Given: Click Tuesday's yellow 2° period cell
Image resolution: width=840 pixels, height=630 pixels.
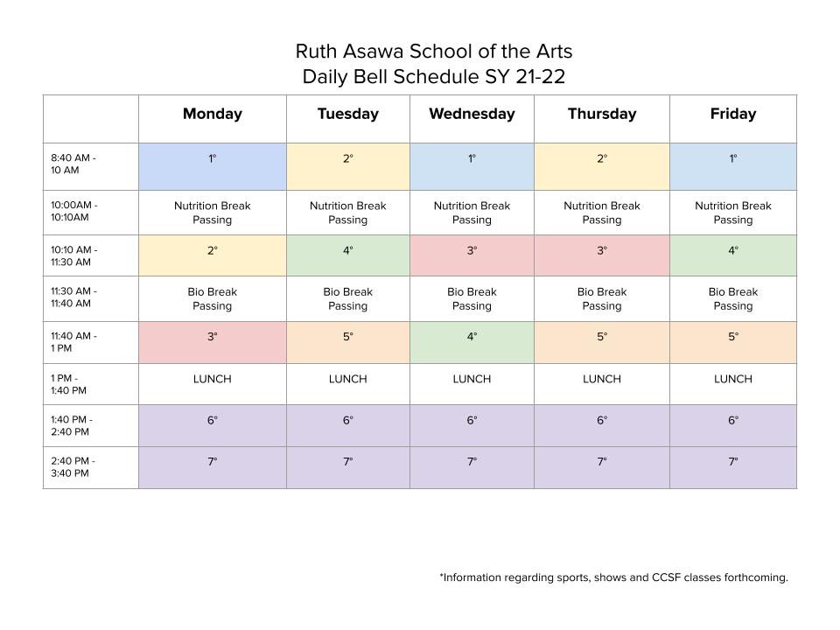Looking at the screenshot, I should pyautogui.click(x=348, y=166).
